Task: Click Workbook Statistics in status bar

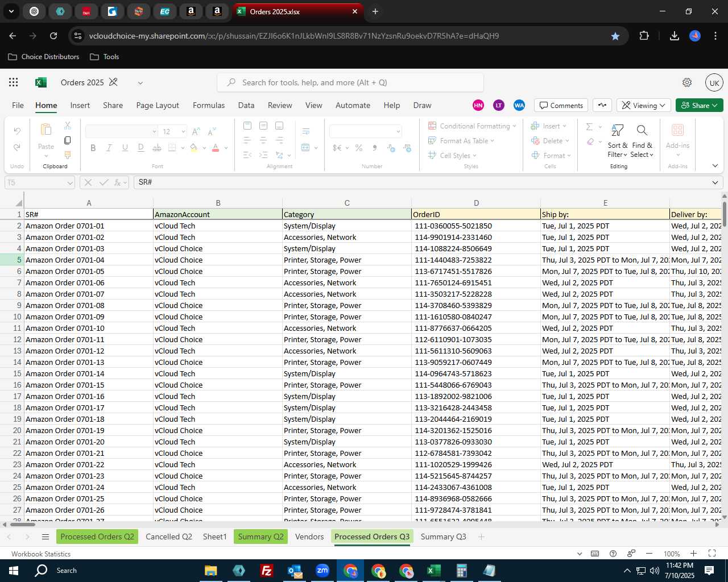Action: coord(41,554)
